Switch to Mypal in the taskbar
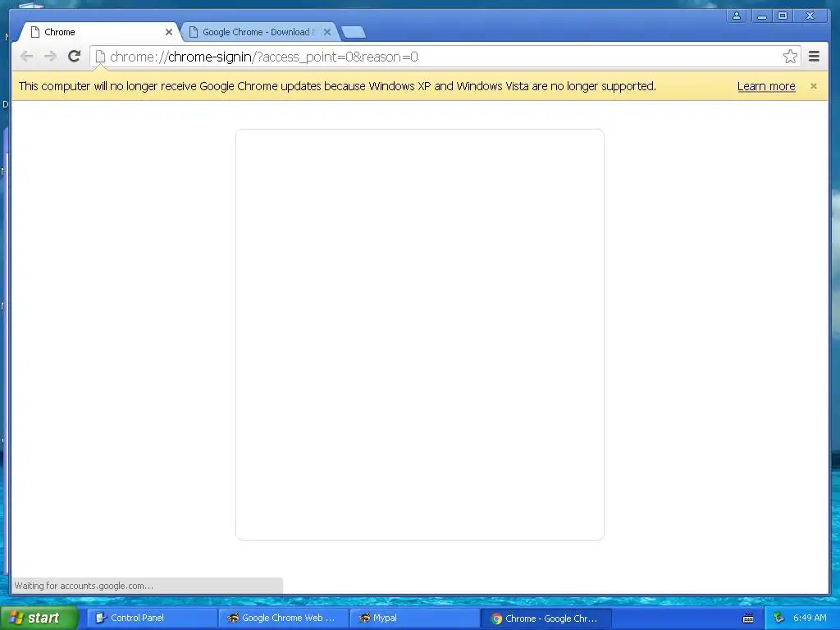The height and width of the screenshot is (630, 840). (415, 618)
